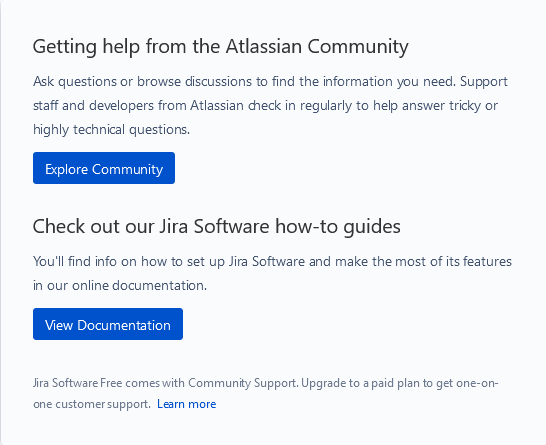
Task: Click the highly technical questions text line
Action: (x=111, y=130)
